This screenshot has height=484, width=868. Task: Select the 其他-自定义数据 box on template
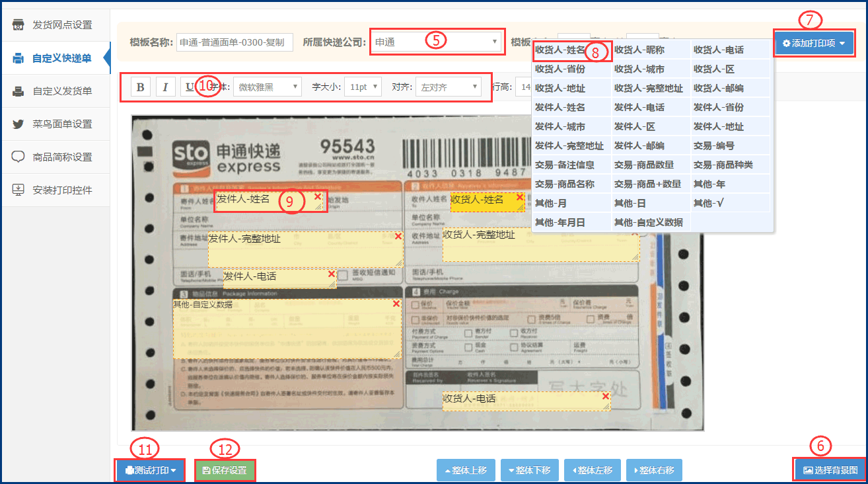coord(287,329)
